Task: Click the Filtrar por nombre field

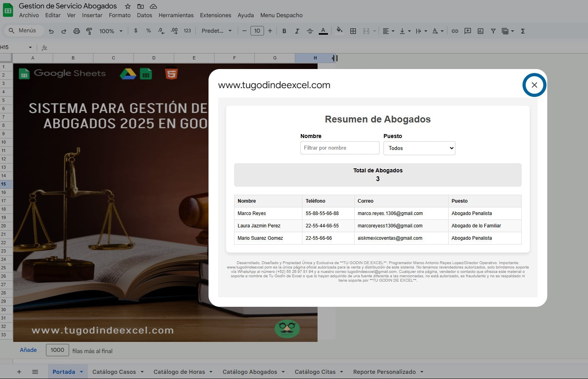Action: pos(340,148)
